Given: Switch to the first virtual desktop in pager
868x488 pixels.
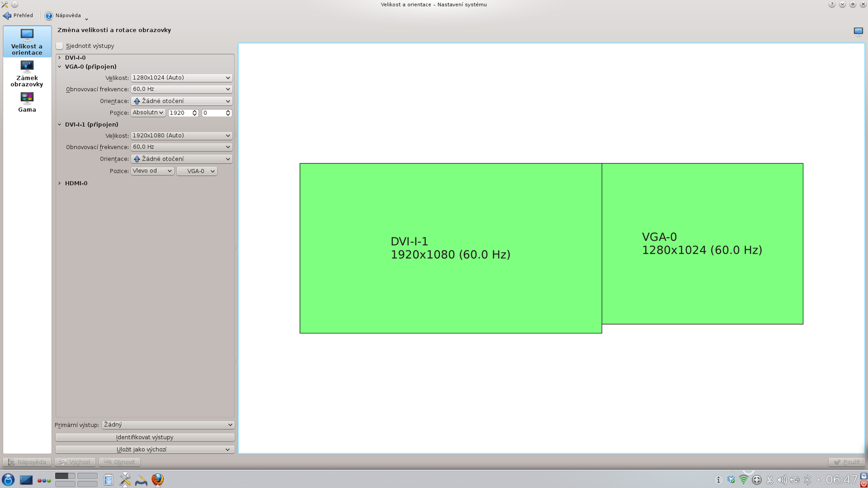Looking at the screenshot, I should click(x=65, y=476).
